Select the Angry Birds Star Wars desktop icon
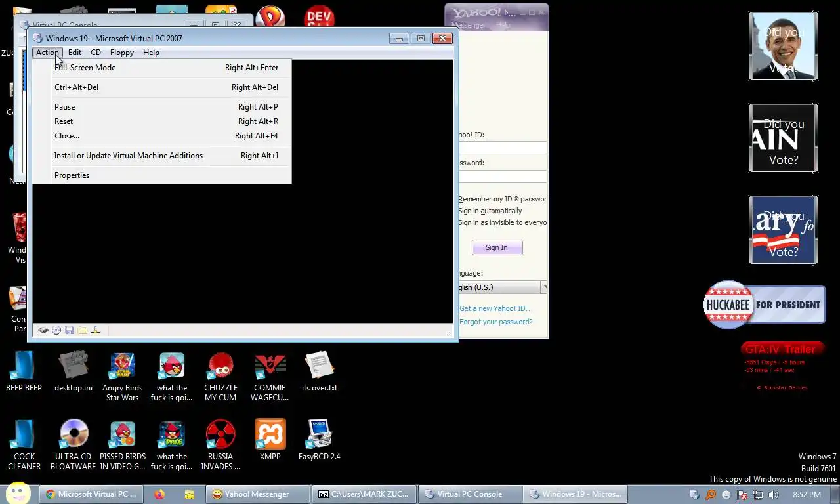Screen dimensions: 840x504 122,377
